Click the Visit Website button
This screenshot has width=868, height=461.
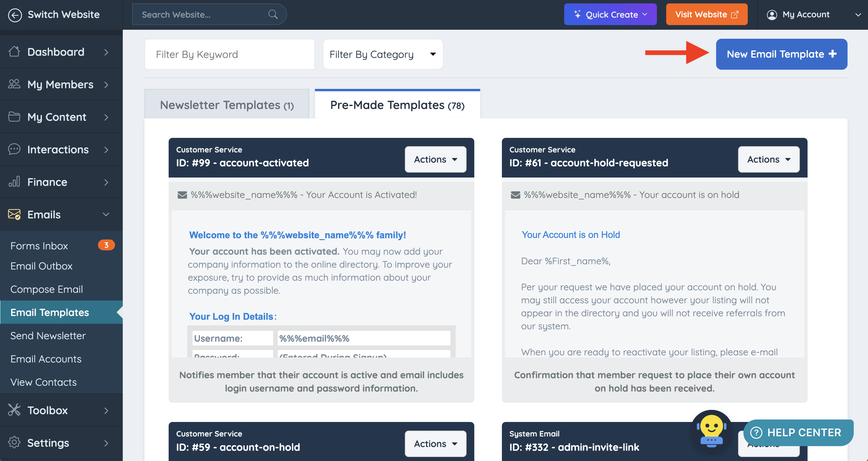tap(706, 15)
